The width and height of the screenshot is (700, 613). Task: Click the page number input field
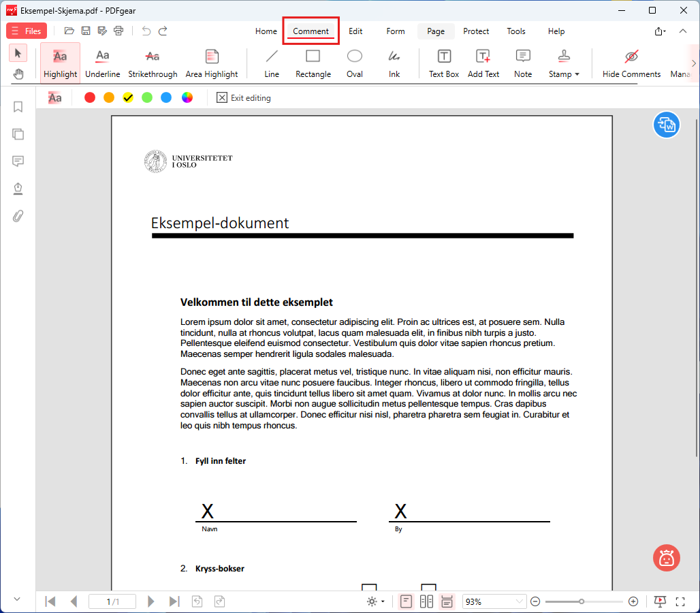pos(112,602)
